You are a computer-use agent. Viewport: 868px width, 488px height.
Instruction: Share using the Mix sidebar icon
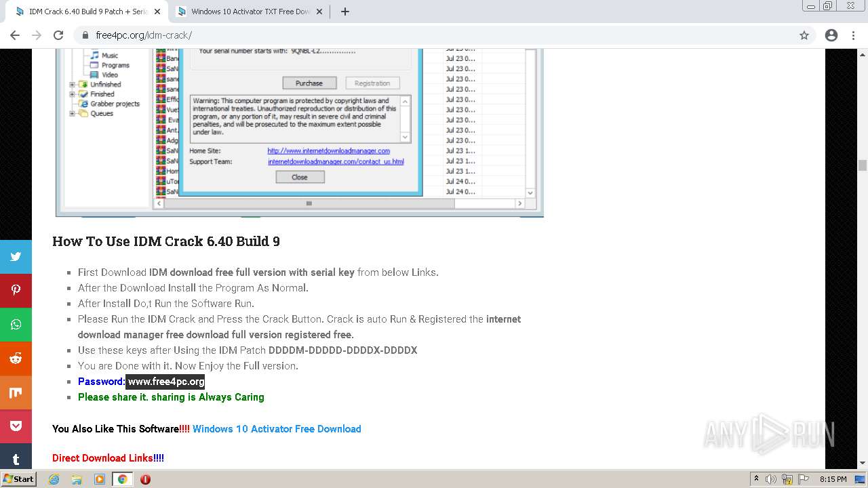click(16, 392)
